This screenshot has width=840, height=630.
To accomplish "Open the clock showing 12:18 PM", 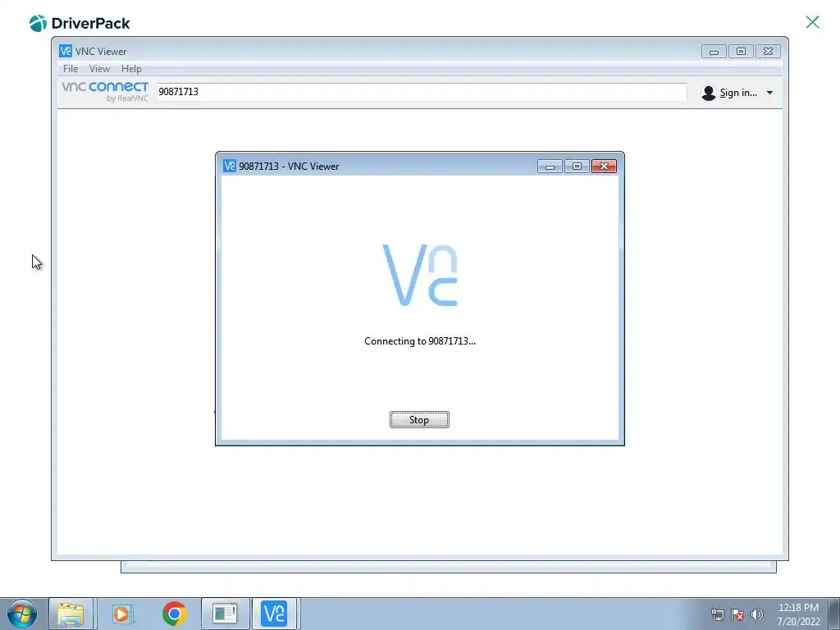I will pyautogui.click(x=798, y=614).
